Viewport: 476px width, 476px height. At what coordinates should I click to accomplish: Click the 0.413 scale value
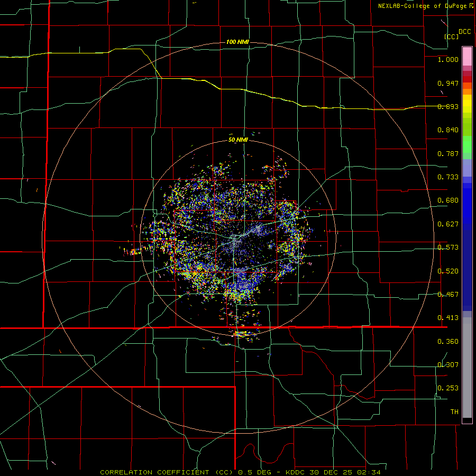point(448,318)
